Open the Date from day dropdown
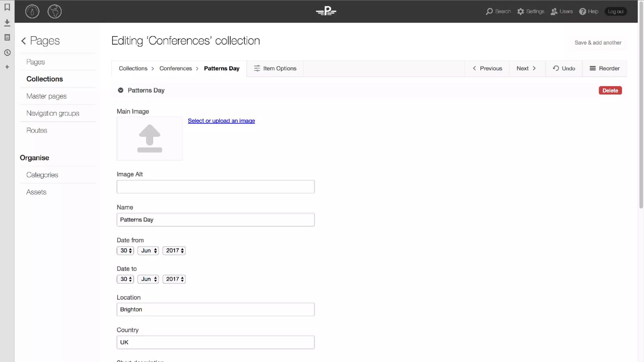Viewport: 644px width, 362px height. pos(125,250)
